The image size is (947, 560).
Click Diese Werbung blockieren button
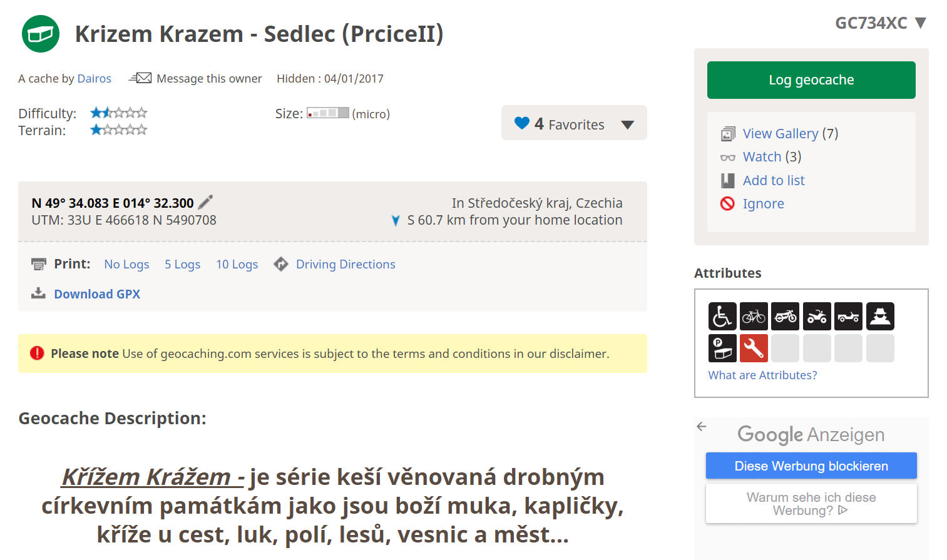pyautogui.click(x=811, y=466)
